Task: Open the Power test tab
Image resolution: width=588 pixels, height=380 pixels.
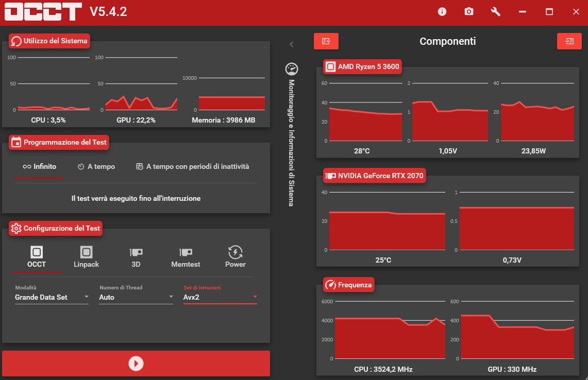Action: [235, 257]
